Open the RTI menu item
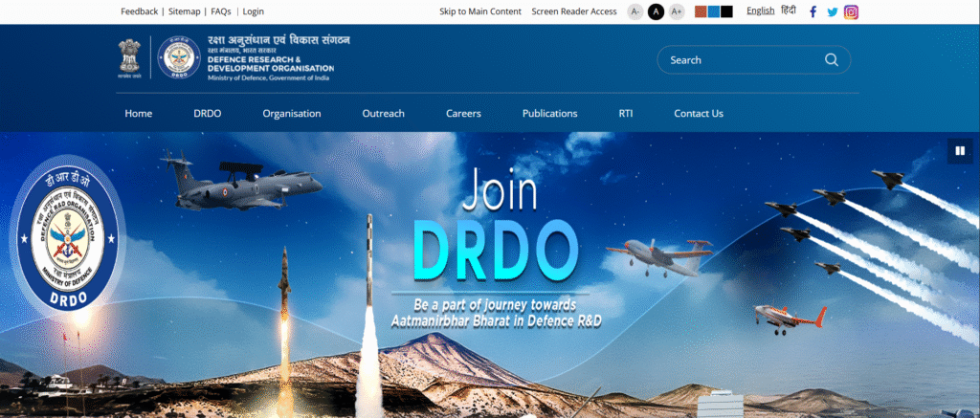The image size is (980, 418). [x=626, y=114]
